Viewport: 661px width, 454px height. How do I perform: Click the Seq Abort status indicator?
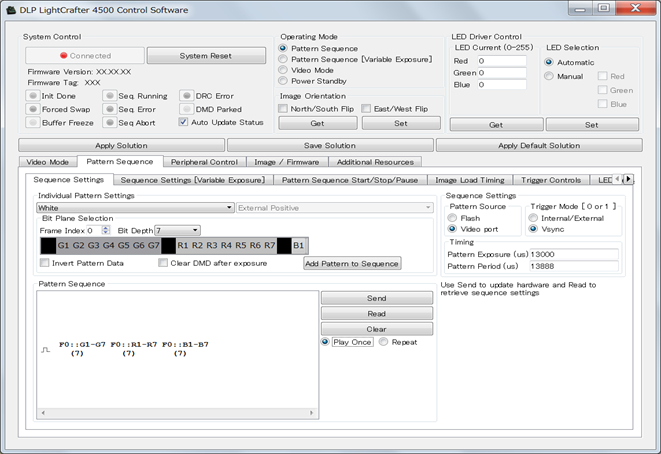(x=110, y=123)
